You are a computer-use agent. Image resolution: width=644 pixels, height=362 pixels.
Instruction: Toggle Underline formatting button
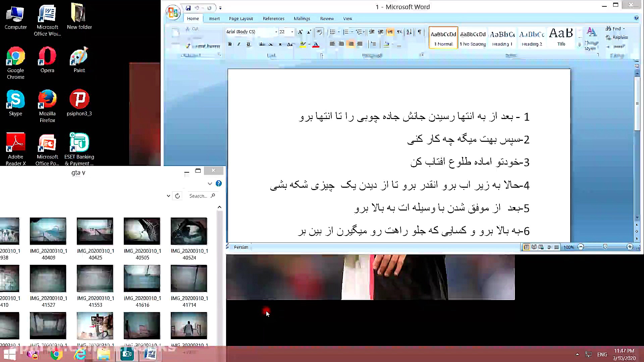[x=248, y=44]
